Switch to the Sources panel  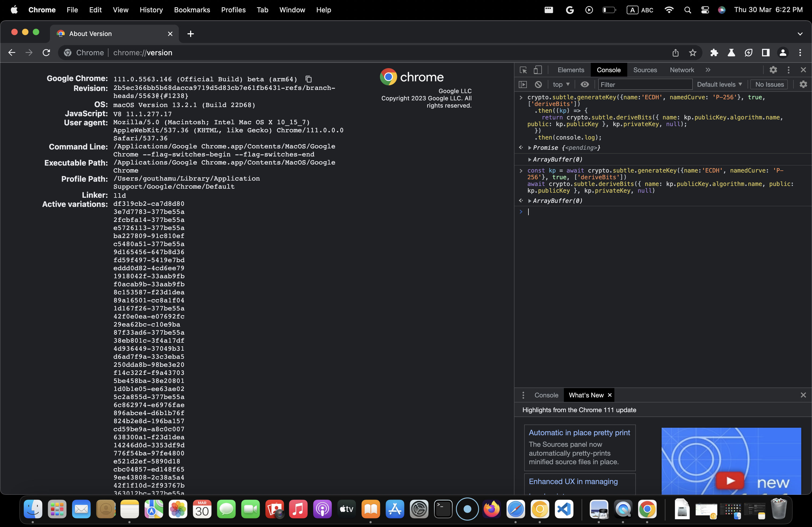tap(645, 70)
